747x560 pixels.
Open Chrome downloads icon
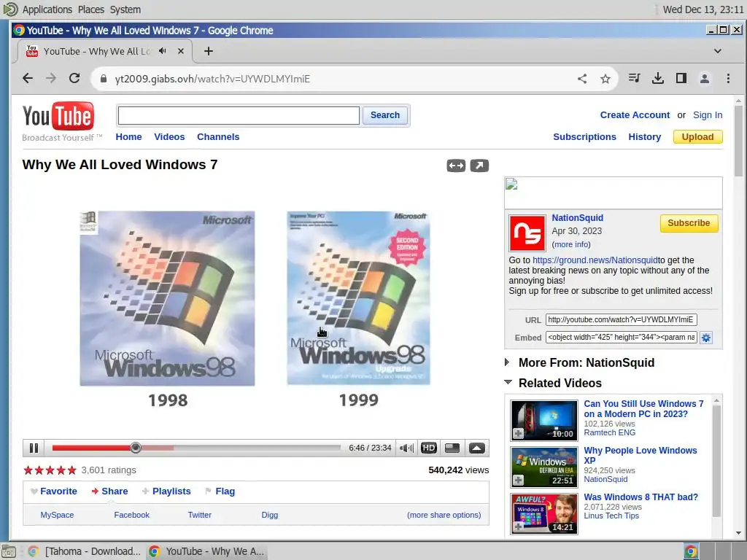(658, 78)
